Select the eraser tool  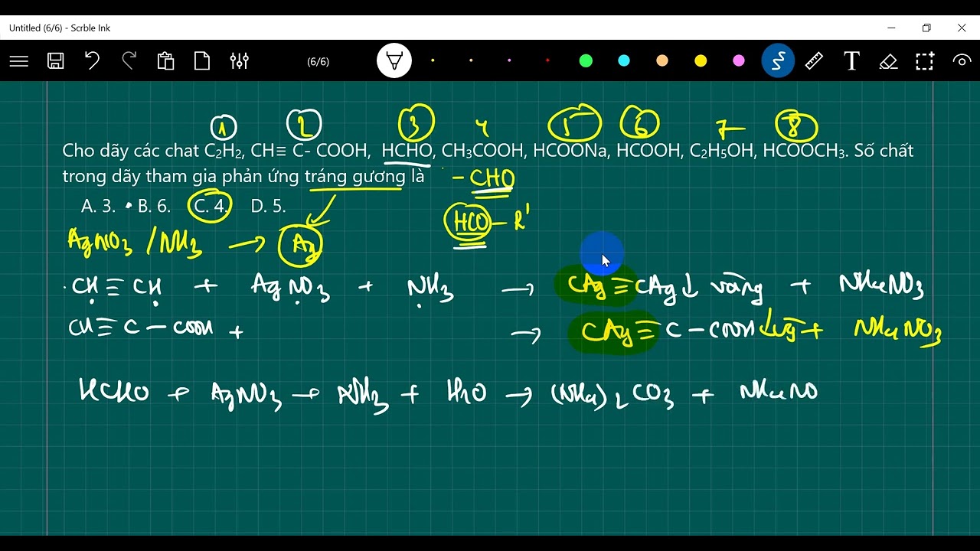[888, 61]
